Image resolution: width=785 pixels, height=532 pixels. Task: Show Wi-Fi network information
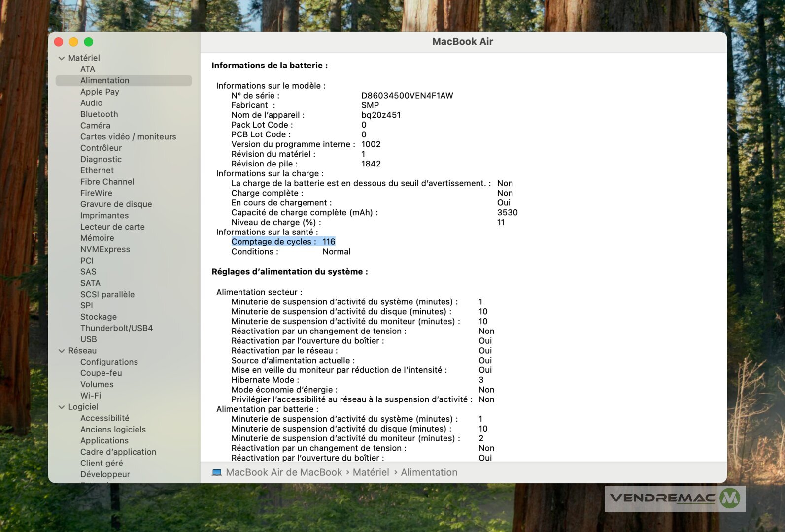point(91,396)
